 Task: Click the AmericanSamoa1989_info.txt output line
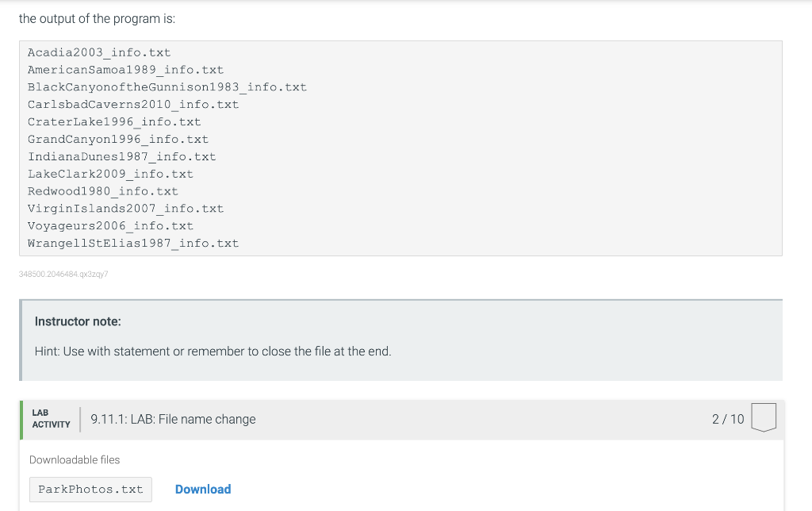click(x=125, y=70)
